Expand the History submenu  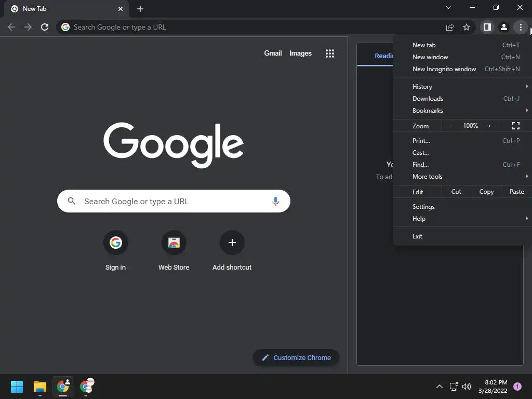(x=462, y=87)
